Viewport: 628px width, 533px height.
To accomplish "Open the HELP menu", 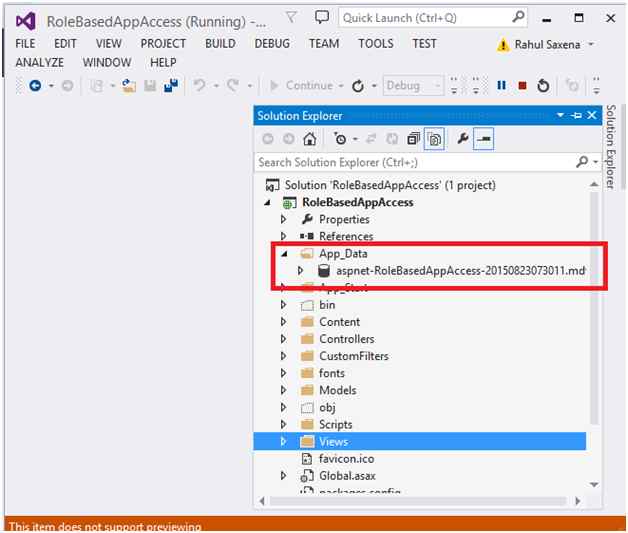I will click(163, 62).
